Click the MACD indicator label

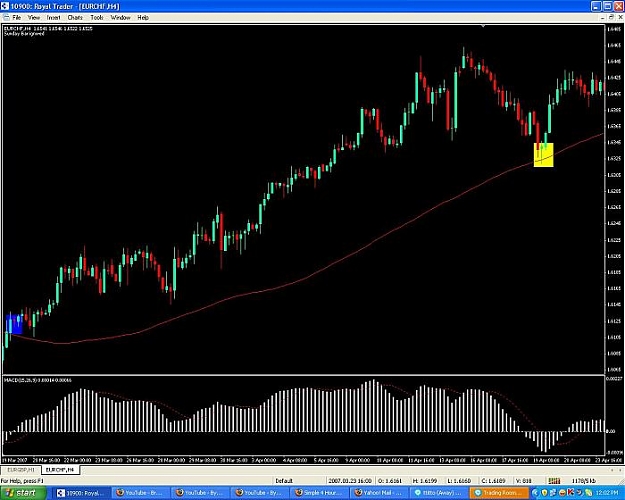point(37,380)
